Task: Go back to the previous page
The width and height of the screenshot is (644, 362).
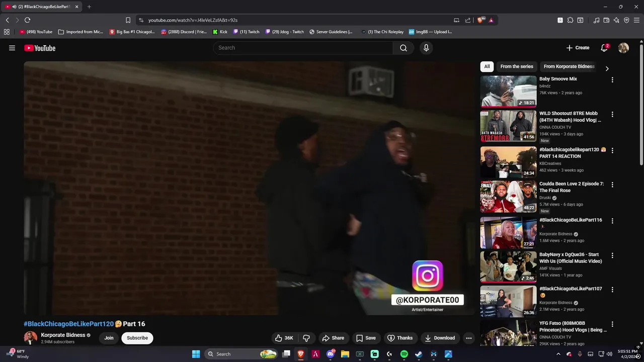Action: pos(7,20)
